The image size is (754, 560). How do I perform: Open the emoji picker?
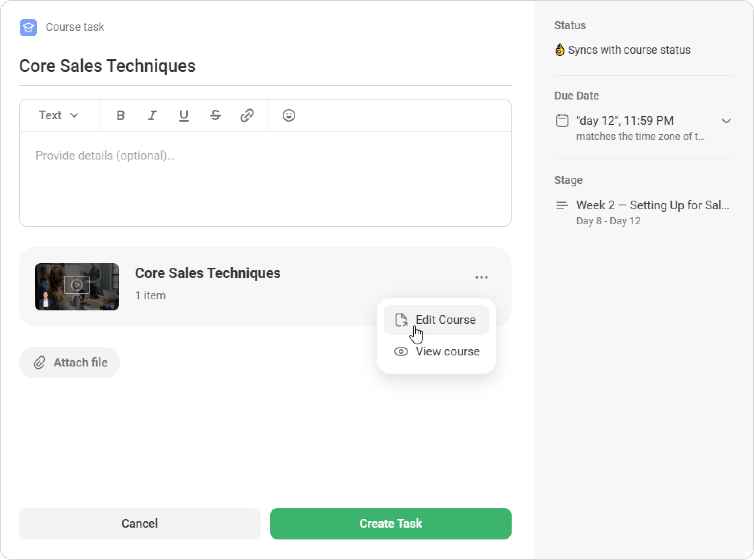(x=289, y=115)
